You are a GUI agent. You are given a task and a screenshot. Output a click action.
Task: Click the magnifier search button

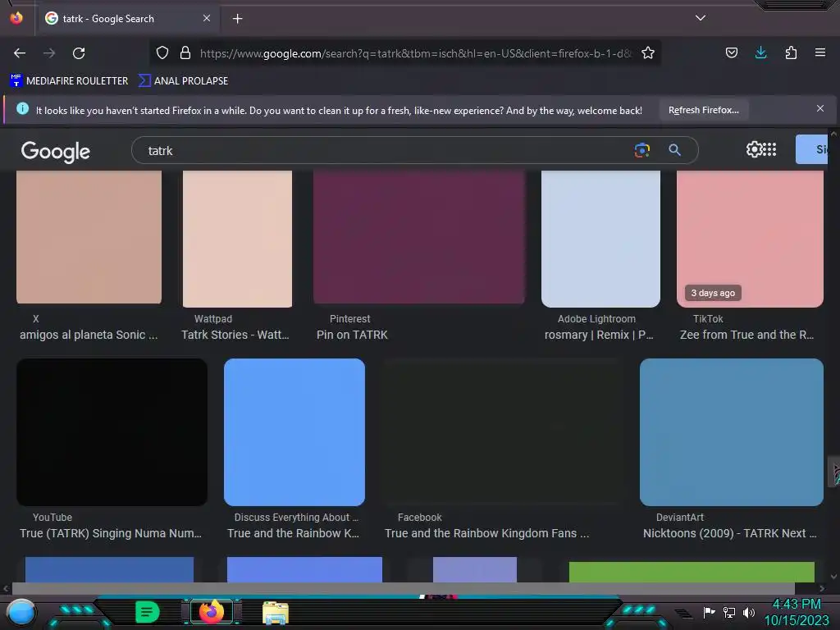click(x=675, y=150)
